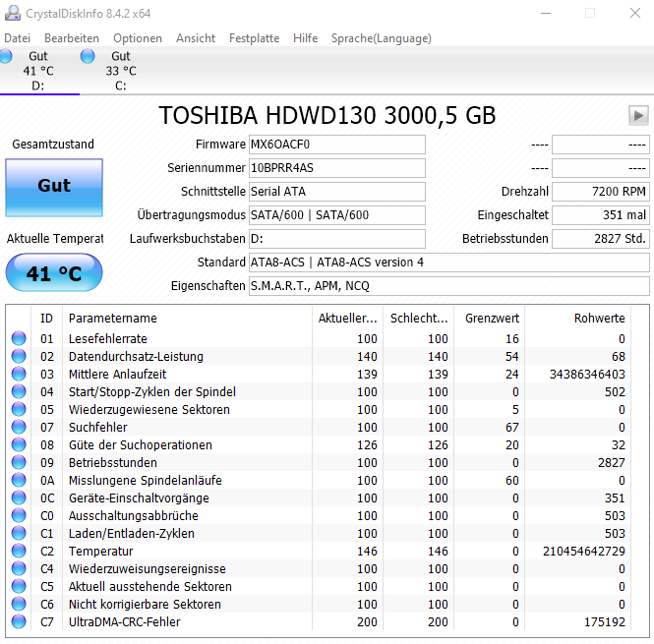Click the Eigenschaften field S.M.A.R.T., APM, NCQ

(x=449, y=286)
